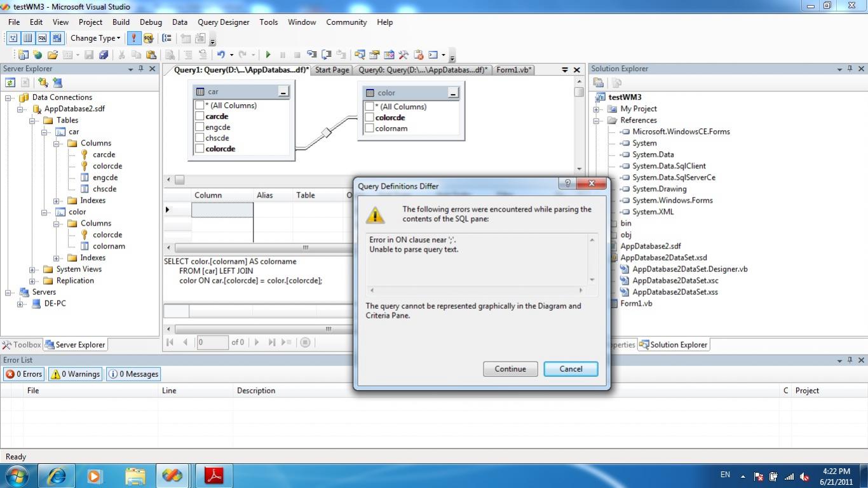Click the Step Into debug icon
This screenshot has width=868, height=488.
point(312,55)
